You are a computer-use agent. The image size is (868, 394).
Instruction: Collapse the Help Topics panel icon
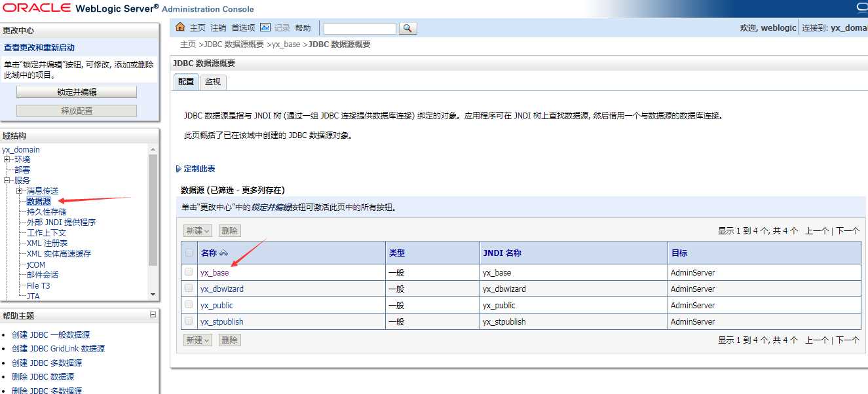click(x=153, y=315)
